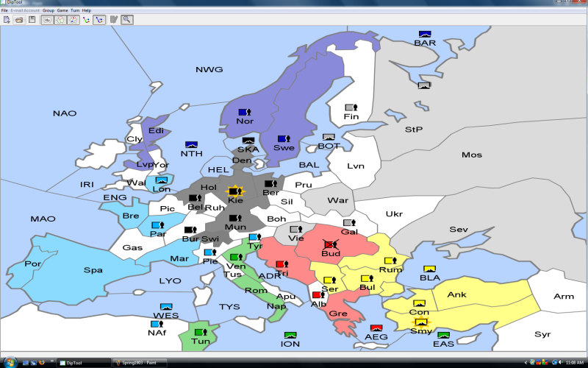The image size is (588, 368).
Task: Click the Save floppy disk icon
Action: pos(32,19)
